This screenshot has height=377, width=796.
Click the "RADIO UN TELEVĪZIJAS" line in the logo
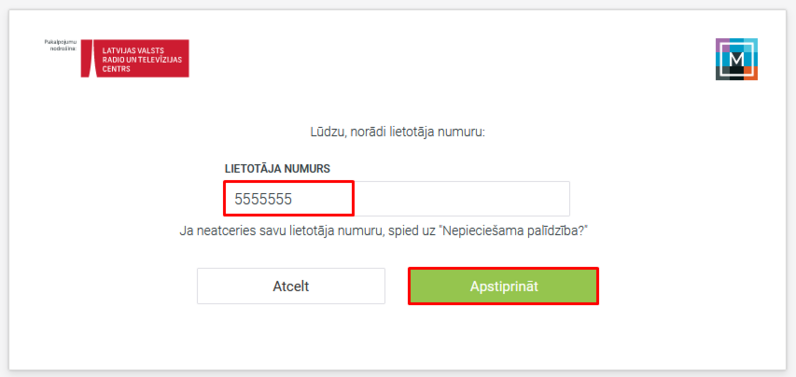142,60
